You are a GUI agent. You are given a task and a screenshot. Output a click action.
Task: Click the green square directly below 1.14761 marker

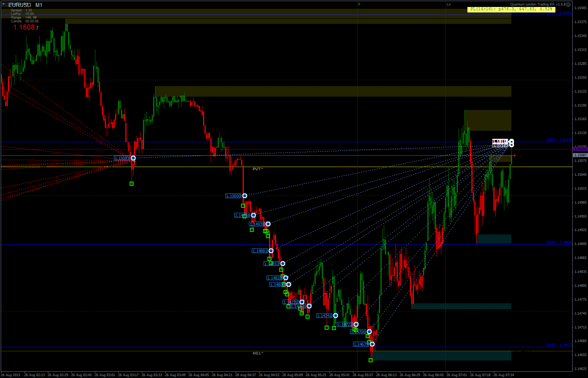click(x=308, y=316)
